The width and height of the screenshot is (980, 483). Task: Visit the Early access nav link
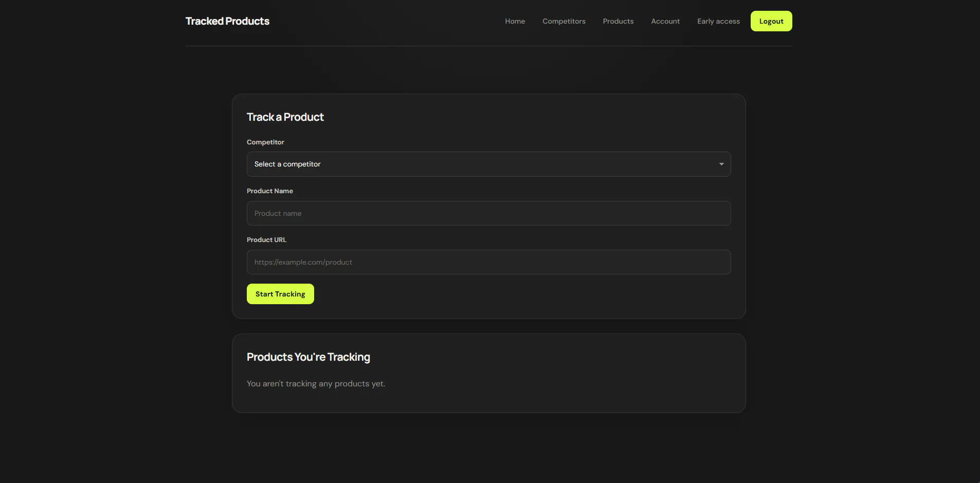[x=718, y=21]
